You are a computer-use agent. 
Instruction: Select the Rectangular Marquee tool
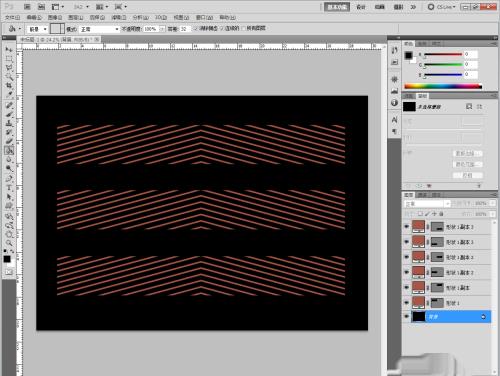(x=9, y=59)
